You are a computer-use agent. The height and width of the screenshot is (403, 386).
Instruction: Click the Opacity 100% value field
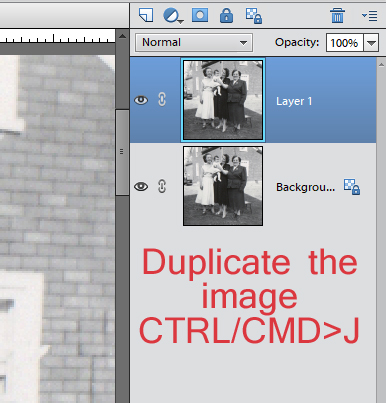(x=344, y=43)
